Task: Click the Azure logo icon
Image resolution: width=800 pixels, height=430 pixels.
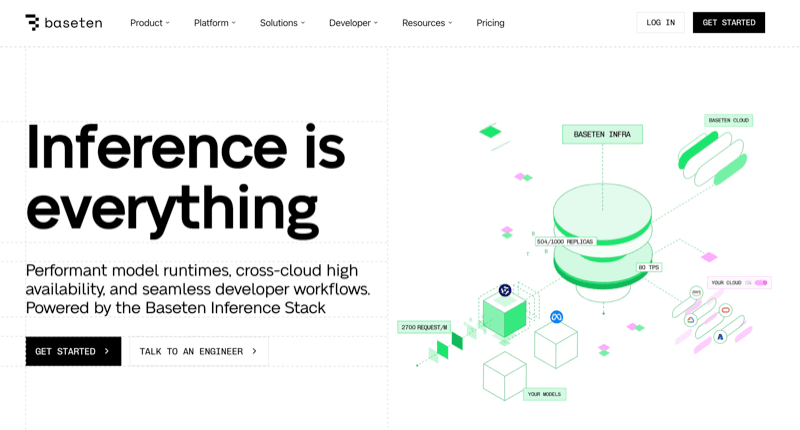Action: tap(719, 337)
